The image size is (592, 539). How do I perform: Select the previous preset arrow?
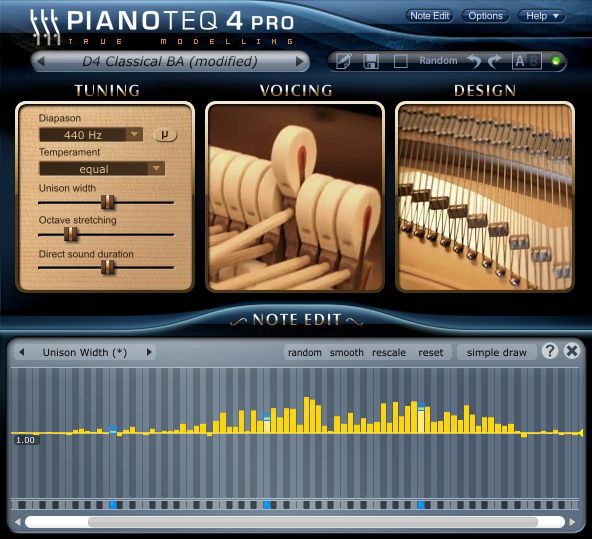pyautogui.click(x=41, y=61)
